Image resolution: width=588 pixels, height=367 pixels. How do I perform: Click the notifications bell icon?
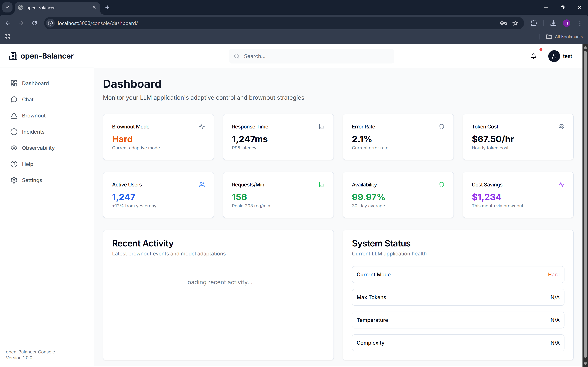click(533, 56)
